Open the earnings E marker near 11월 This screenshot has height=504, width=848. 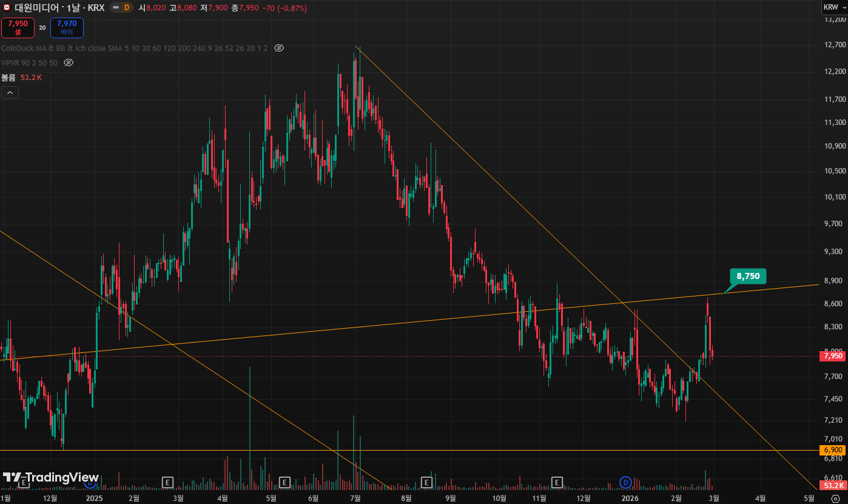click(x=557, y=482)
